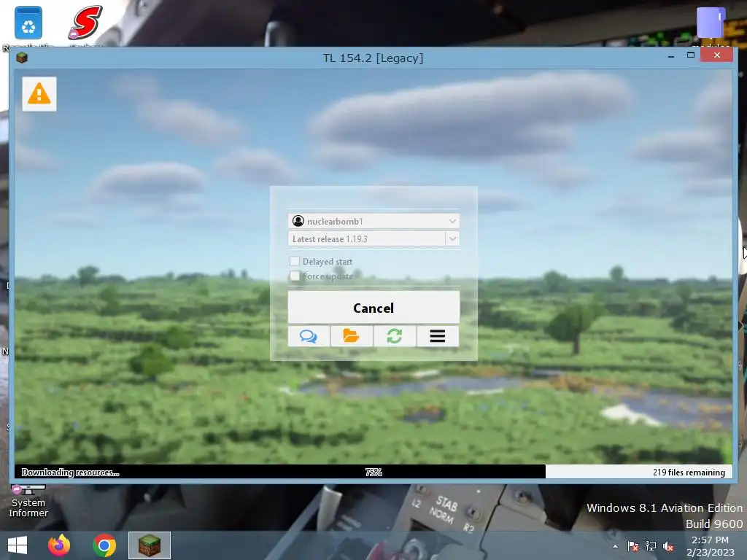Viewport: 747px width, 560px height.
Task: Close the TL 154.2 Legacy window
Action: click(717, 55)
